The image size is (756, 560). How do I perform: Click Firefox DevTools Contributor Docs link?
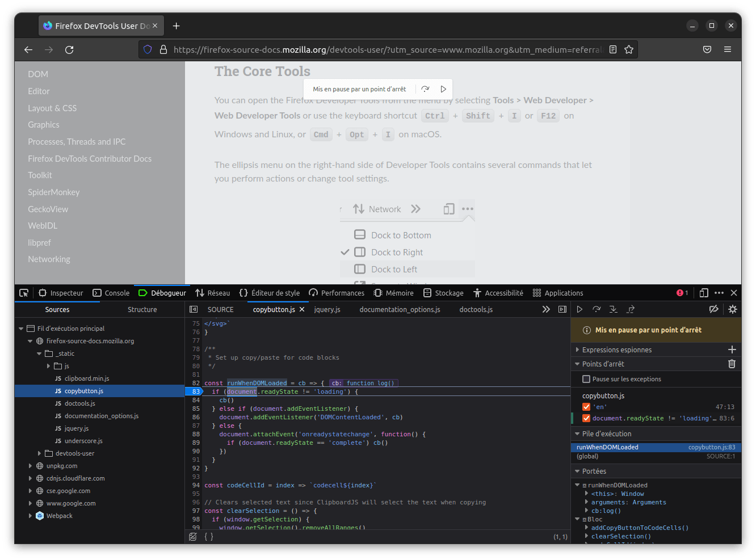click(90, 158)
